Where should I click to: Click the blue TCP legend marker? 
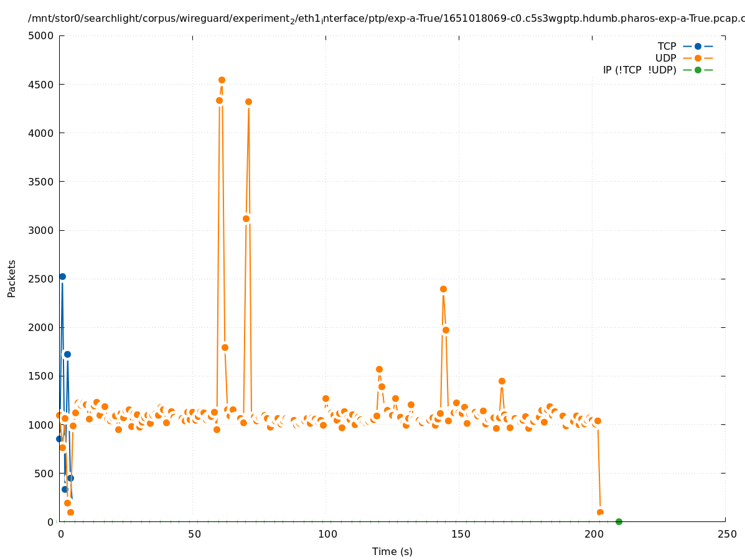(698, 46)
